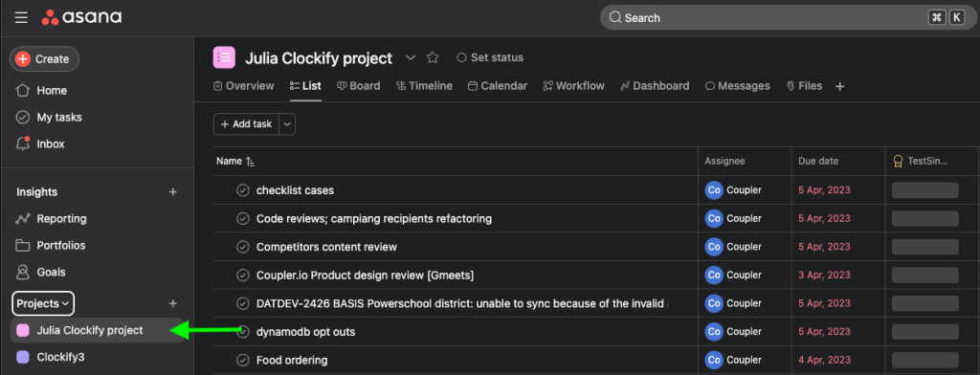This screenshot has height=375, width=980.
Task: Switch to the Timeline tab
Action: coord(424,86)
